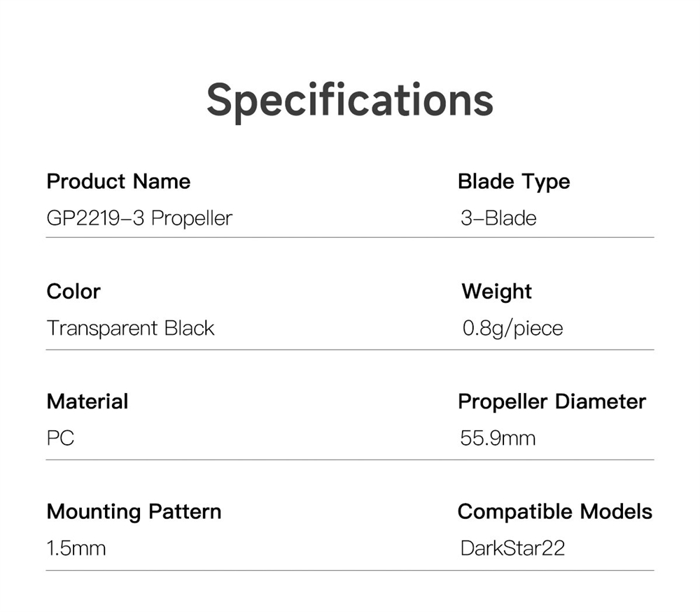Click the Weight label

click(x=497, y=292)
